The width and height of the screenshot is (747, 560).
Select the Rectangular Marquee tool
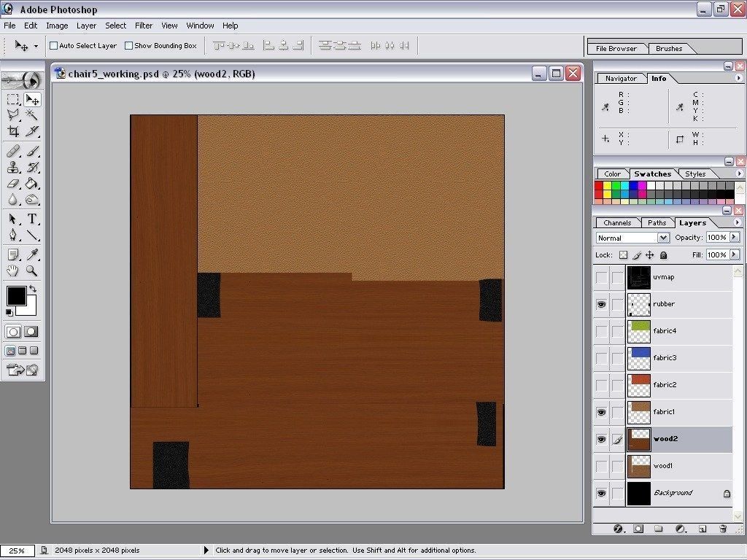(13, 99)
